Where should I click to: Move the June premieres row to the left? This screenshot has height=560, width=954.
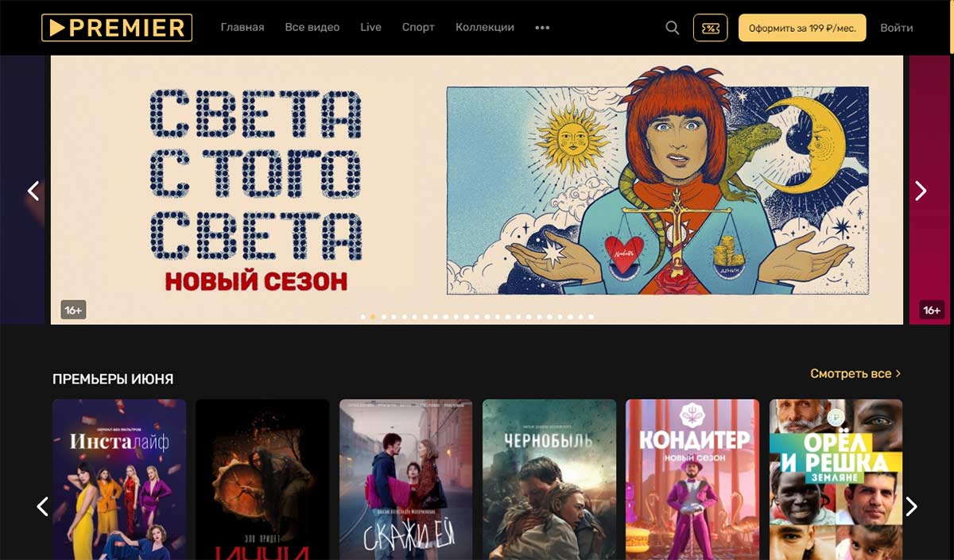[x=43, y=506]
